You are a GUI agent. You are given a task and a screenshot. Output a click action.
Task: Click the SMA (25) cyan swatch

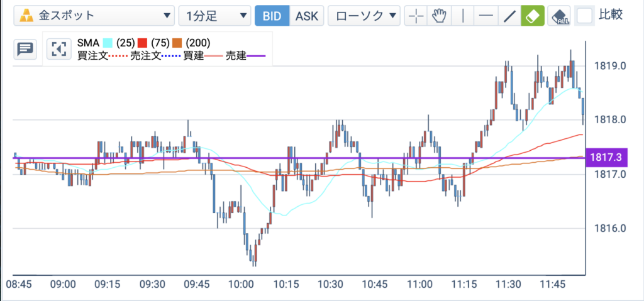coord(108,43)
